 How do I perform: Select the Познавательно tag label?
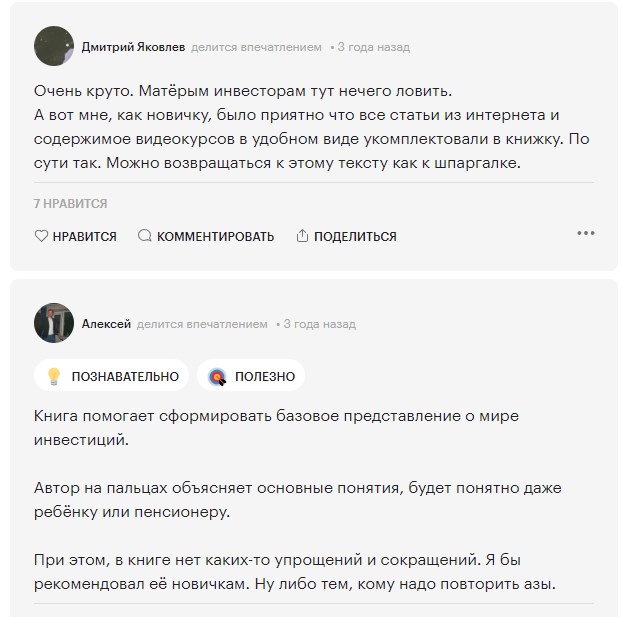pos(125,377)
